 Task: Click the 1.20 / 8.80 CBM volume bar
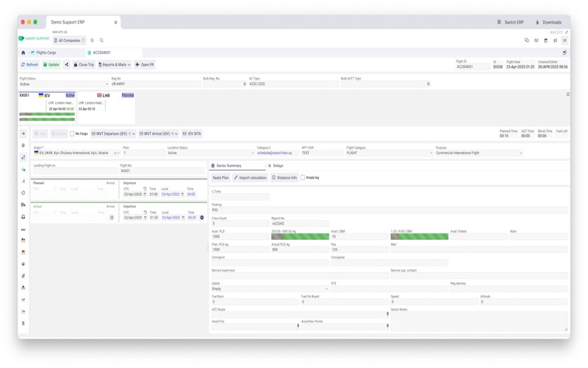[x=419, y=236]
